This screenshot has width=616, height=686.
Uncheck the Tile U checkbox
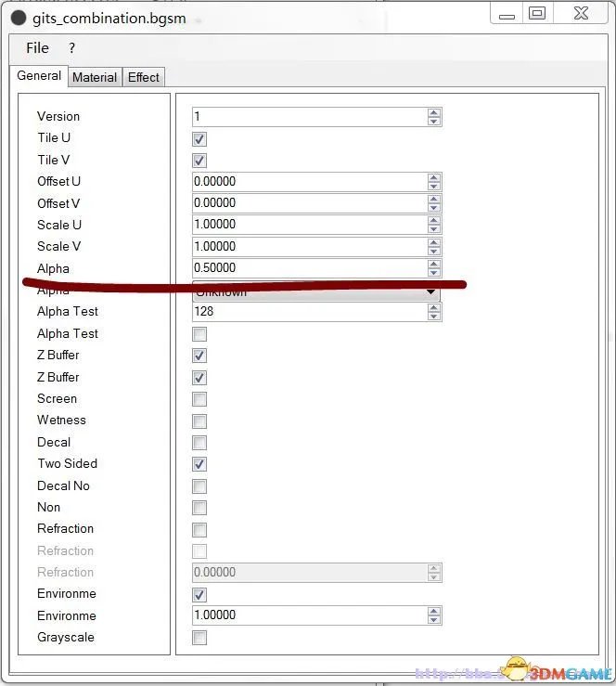tap(199, 139)
